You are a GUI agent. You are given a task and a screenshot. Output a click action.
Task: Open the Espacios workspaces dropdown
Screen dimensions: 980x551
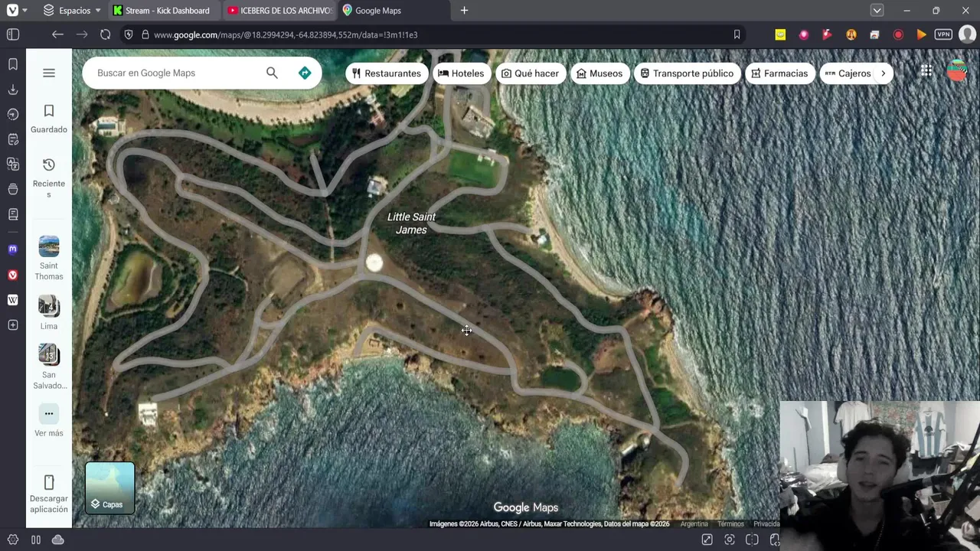pos(73,11)
